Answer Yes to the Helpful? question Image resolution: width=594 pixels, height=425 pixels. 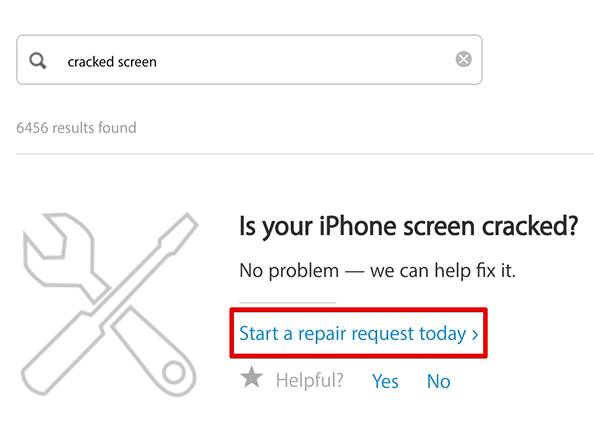[385, 381]
